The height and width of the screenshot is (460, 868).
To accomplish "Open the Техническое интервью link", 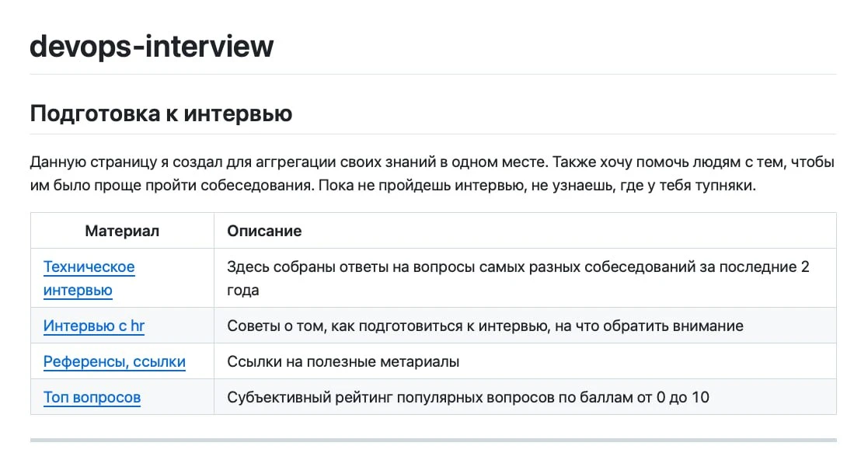I will pyautogui.click(x=89, y=278).
